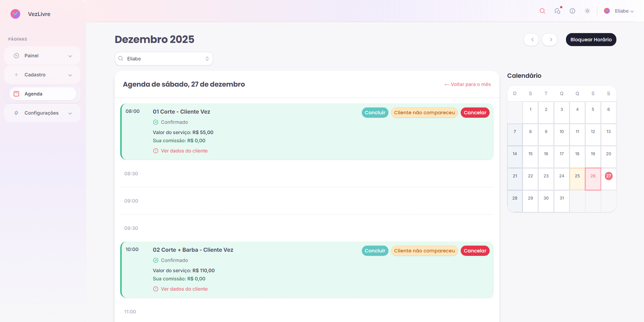Open the Eliabe professional selector dropdown

coord(164,59)
